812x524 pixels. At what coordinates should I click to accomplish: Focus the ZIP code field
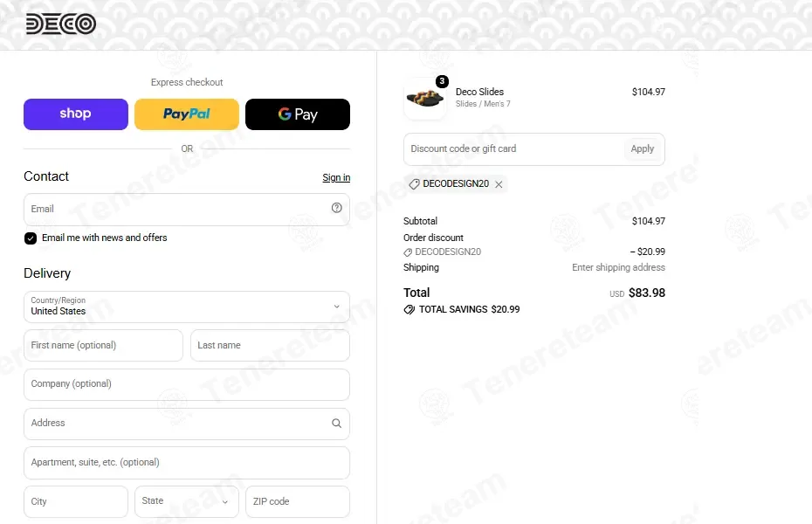[x=298, y=501]
